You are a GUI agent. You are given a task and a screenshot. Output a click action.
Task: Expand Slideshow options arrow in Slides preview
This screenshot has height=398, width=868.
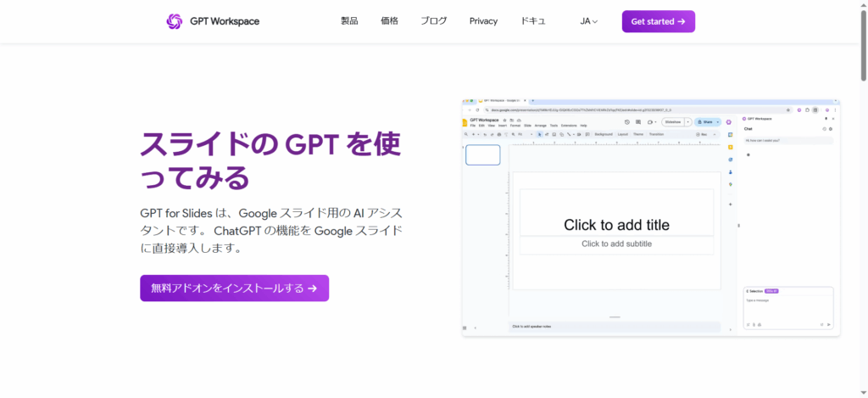pyautogui.click(x=688, y=122)
